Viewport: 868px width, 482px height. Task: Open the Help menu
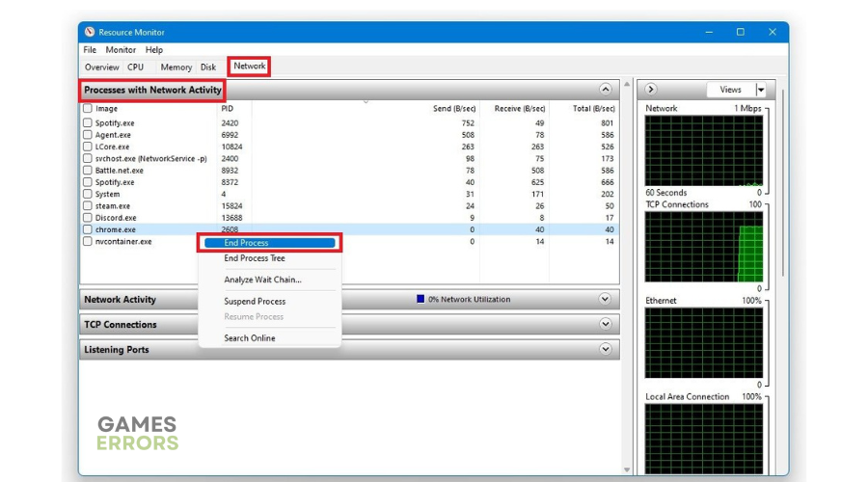(x=154, y=50)
